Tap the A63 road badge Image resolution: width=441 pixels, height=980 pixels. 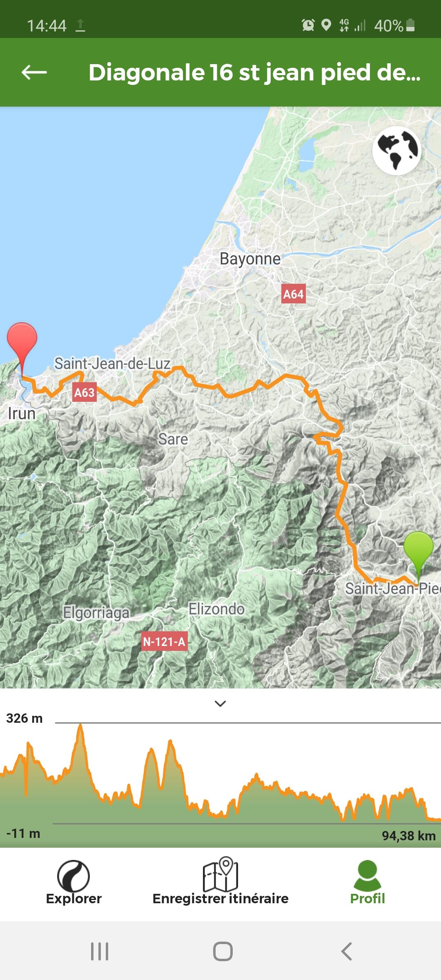[84, 392]
